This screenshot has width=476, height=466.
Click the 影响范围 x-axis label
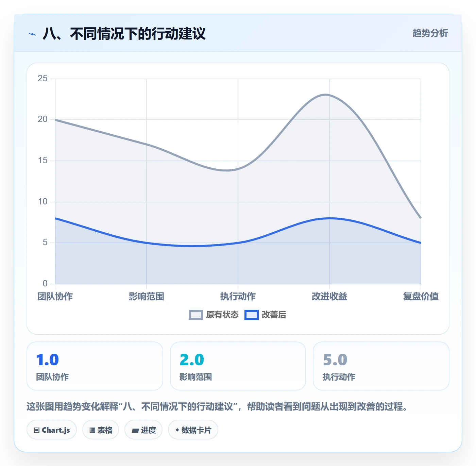(147, 296)
